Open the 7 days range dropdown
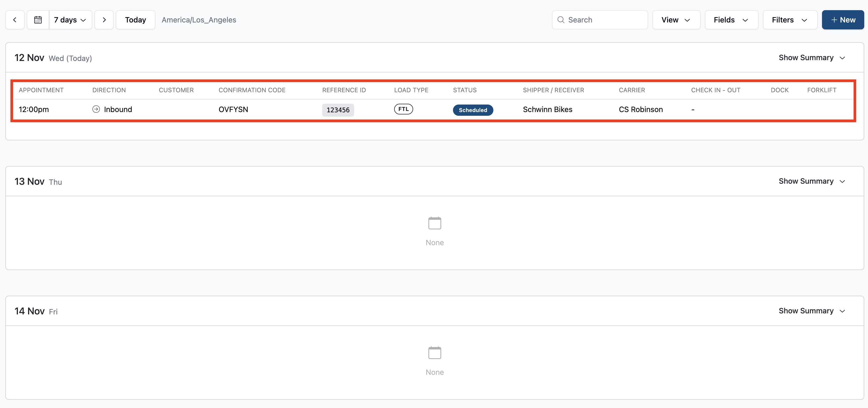 70,20
